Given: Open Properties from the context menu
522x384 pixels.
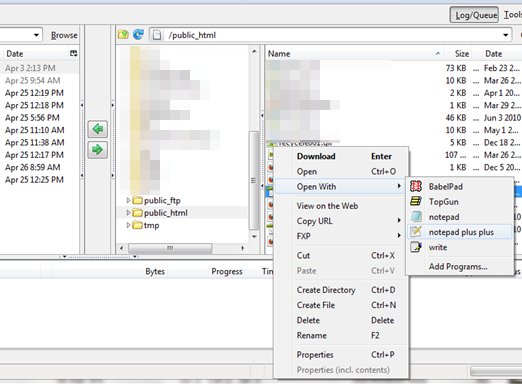Looking at the screenshot, I should click(x=341, y=355).
